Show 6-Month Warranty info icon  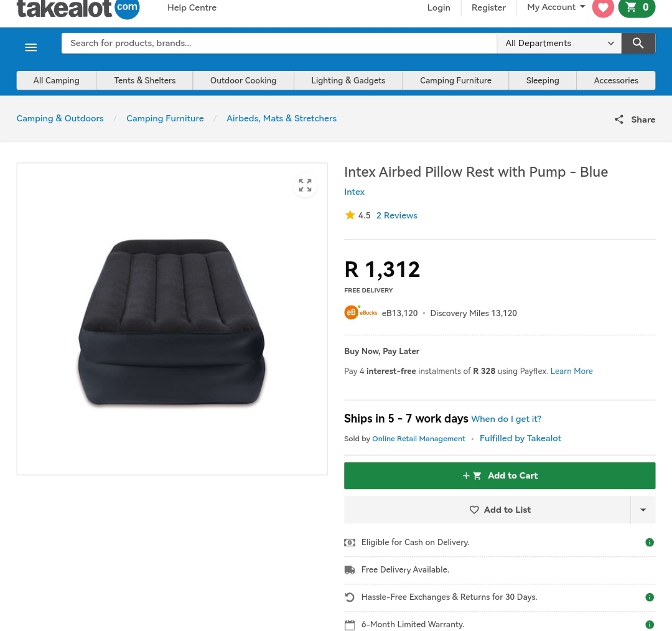click(x=650, y=625)
